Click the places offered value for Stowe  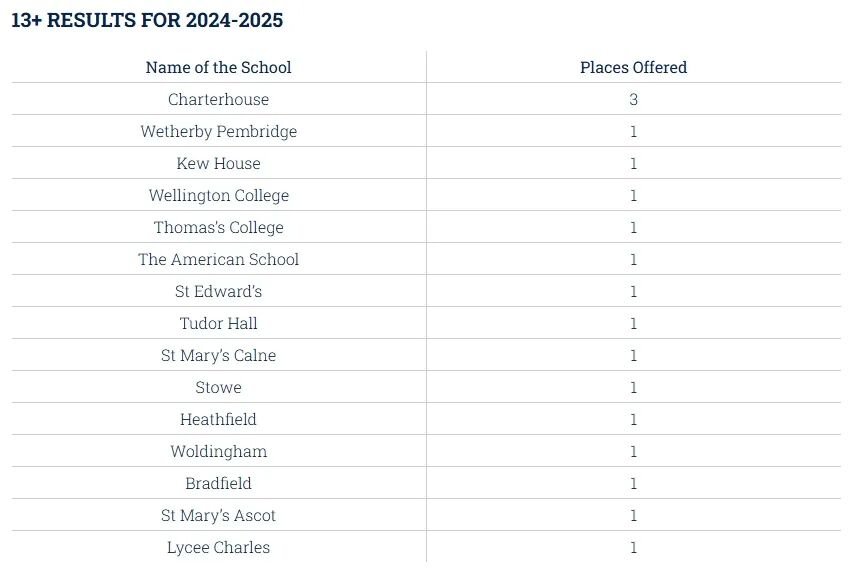(x=633, y=387)
